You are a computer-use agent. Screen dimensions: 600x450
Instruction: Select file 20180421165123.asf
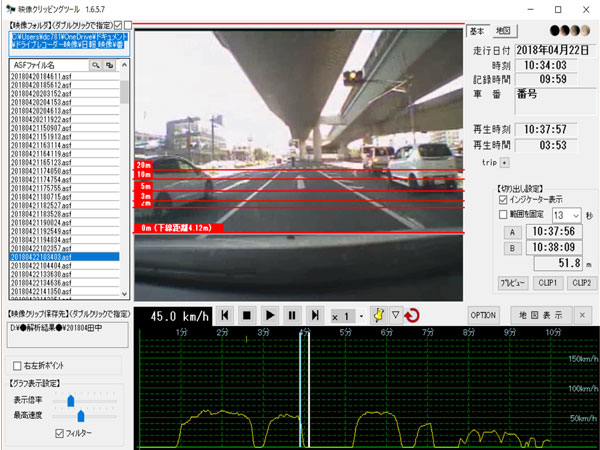pos(64,163)
